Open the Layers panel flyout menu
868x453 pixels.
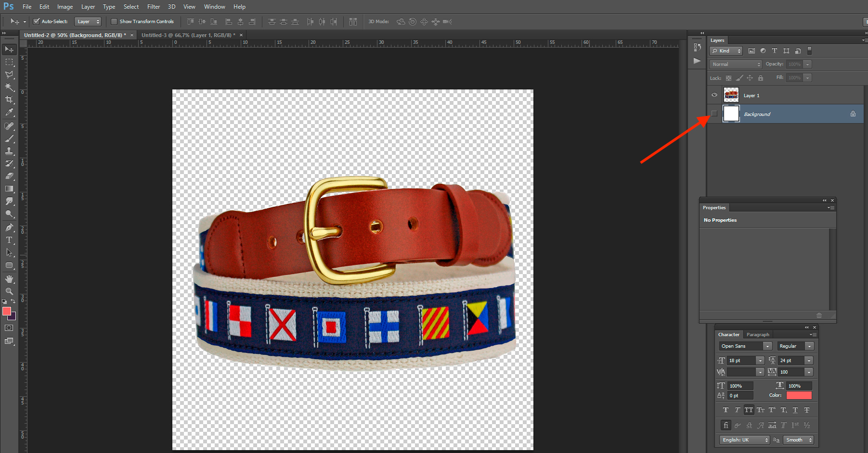pyautogui.click(x=865, y=40)
